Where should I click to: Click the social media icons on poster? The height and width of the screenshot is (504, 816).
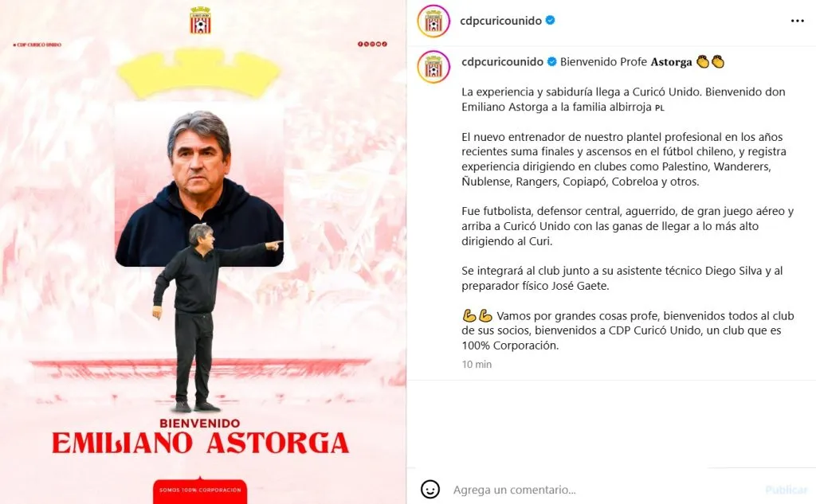coord(373,45)
